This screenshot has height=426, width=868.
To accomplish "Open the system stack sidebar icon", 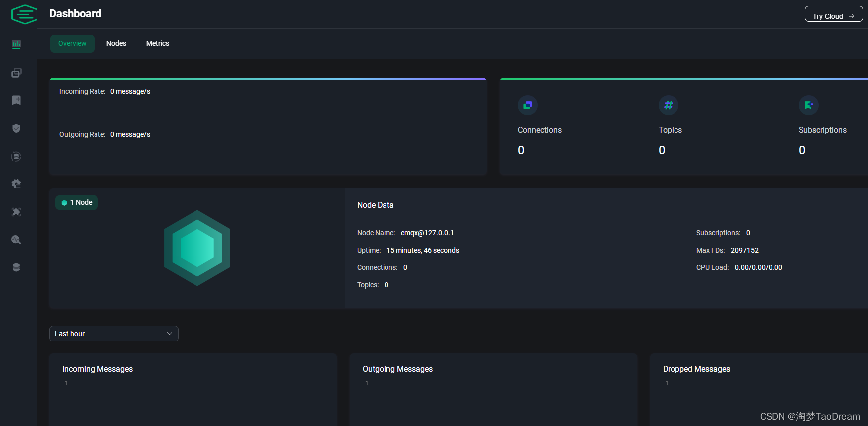I will (16, 267).
